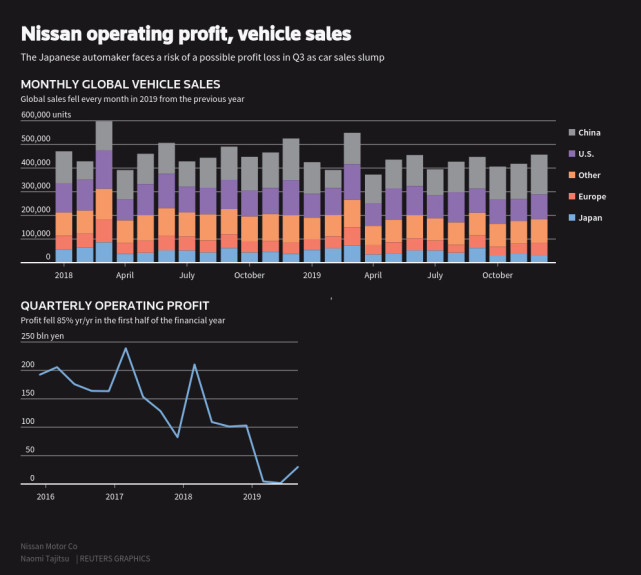Select the 'Europe' legend label
The height and width of the screenshot is (575, 641).
point(592,197)
